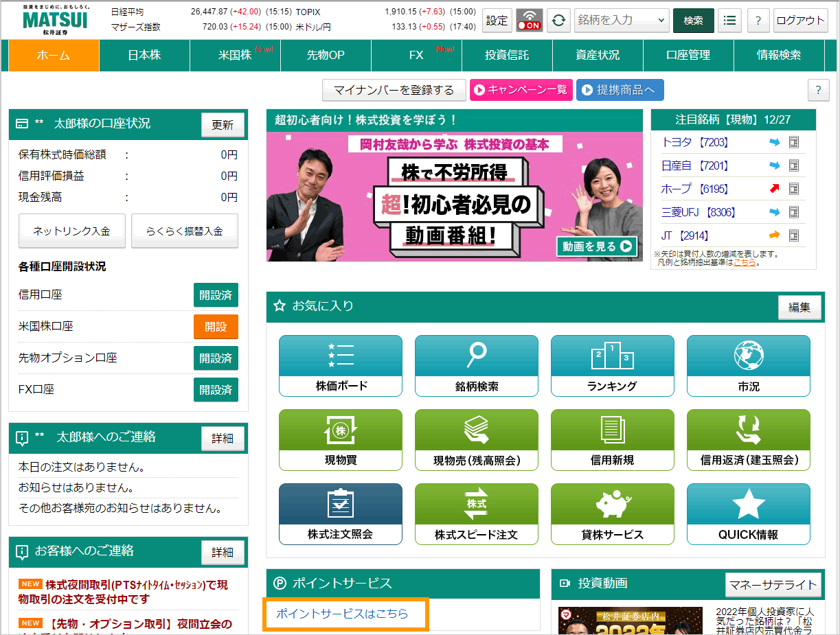Click the 検索 search button
This screenshot has width=840, height=635.
coord(694,21)
